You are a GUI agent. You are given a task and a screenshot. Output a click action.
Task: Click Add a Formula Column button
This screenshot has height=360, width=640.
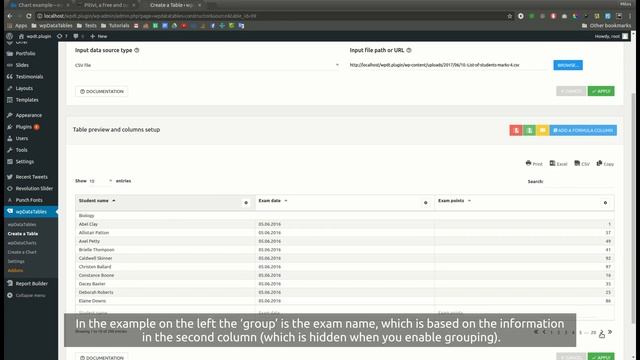point(583,130)
